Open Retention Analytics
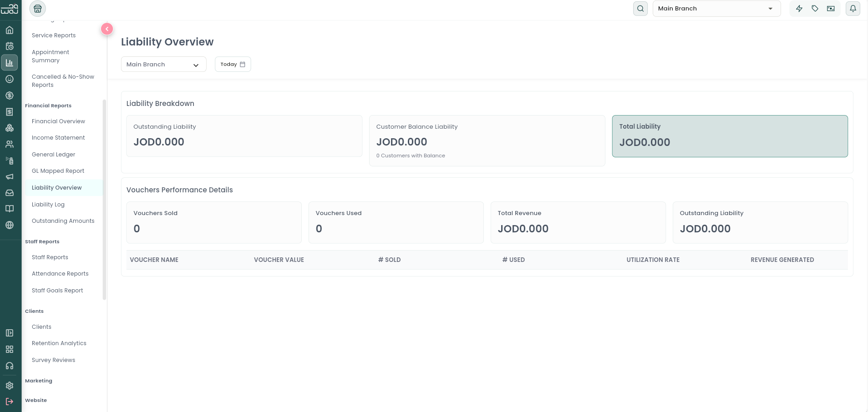Screen dimensions: 868x412 59,343
